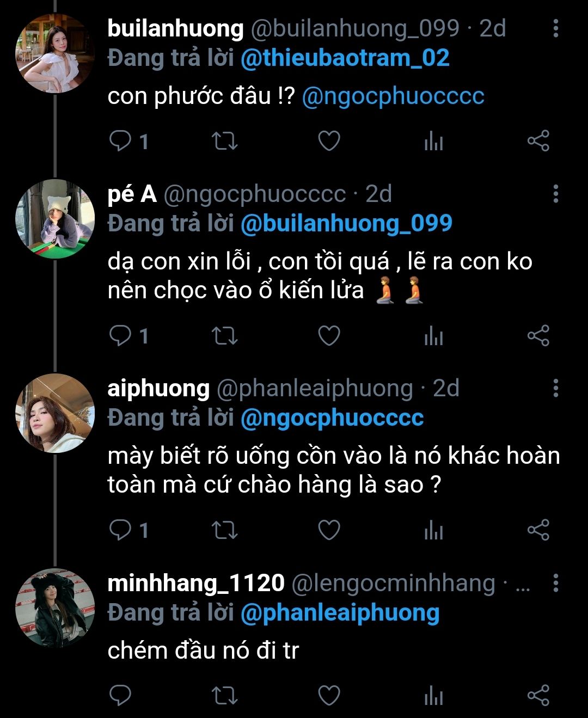This screenshot has height=718, width=588.
Task: Share minhhang_1120's reply
Action: [538, 696]
